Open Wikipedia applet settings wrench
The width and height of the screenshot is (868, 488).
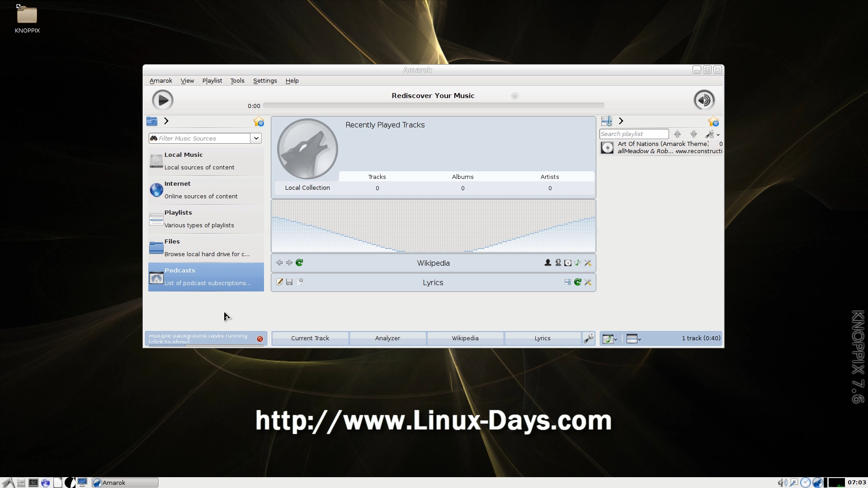click(x=588, y=263)
